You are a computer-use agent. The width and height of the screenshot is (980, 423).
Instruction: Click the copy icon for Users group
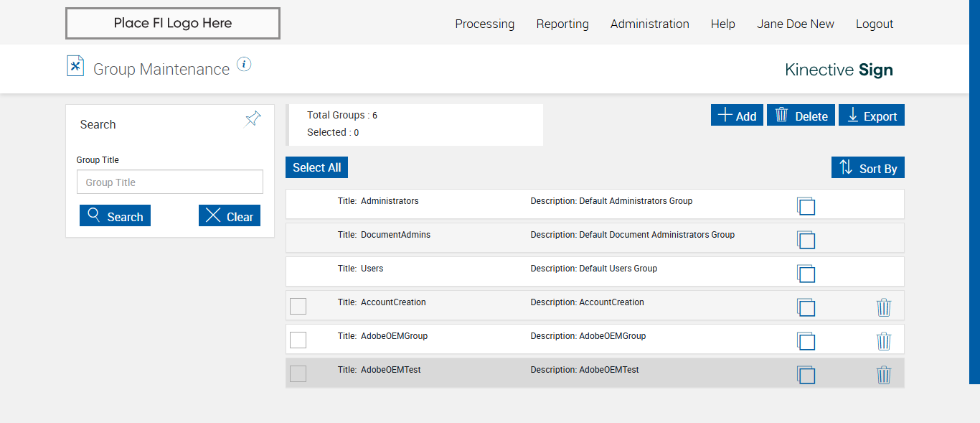point(806,274)
